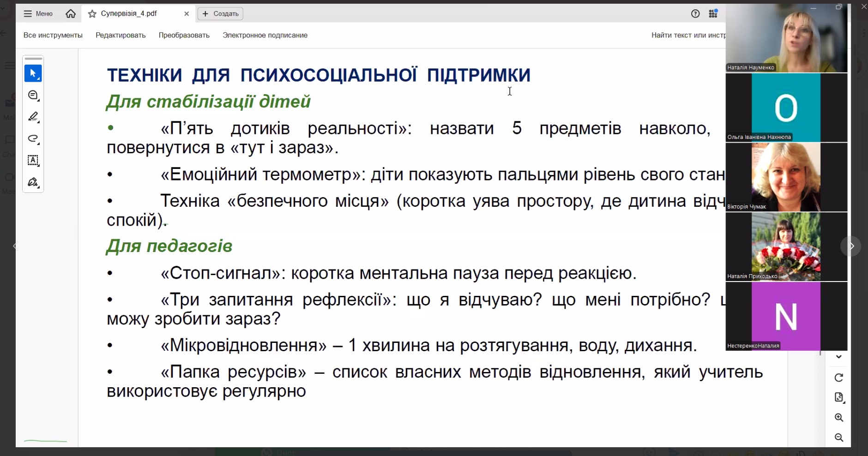The image size is (868, 456).
Task: Open the Все инструменты tab
Action: (53, 35)
